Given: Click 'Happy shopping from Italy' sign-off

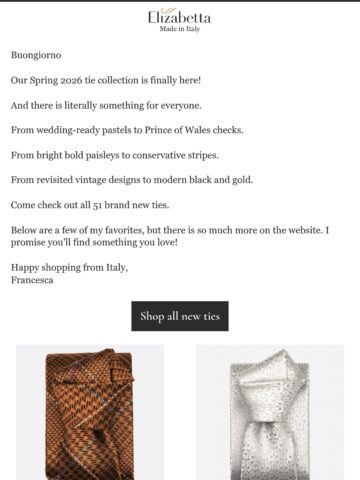Looking at the screenshot, I should click(x=69, y=268).
